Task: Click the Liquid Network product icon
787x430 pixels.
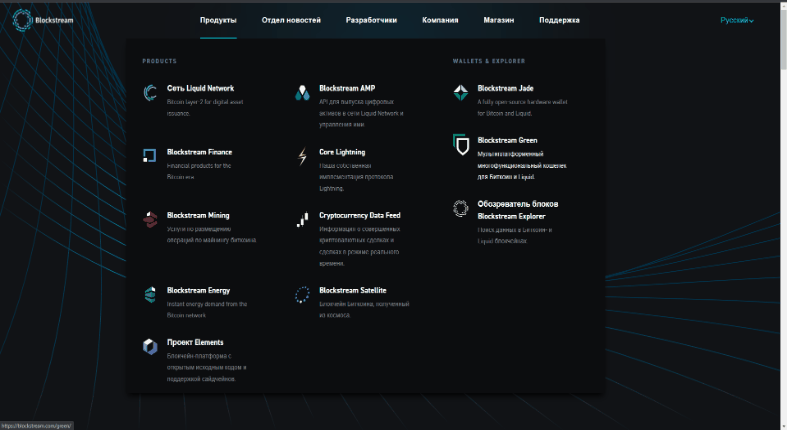Action: pos(150,93)
